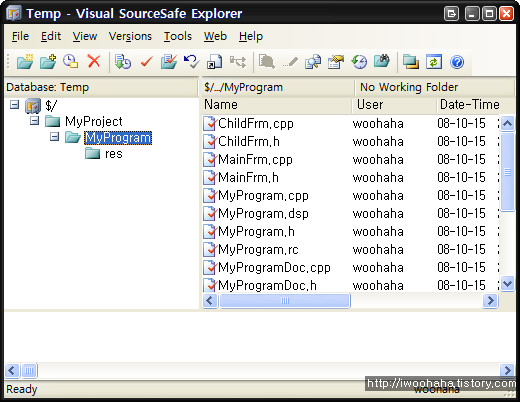Select file MainFrm.h

tap(248, 177)
